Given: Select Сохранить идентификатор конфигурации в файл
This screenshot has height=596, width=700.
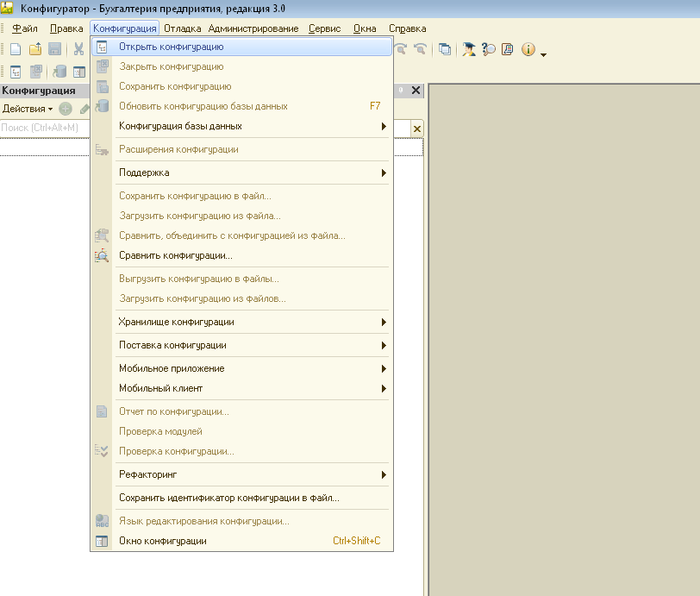Looking at the screenshot, I should tap(229, 498).
